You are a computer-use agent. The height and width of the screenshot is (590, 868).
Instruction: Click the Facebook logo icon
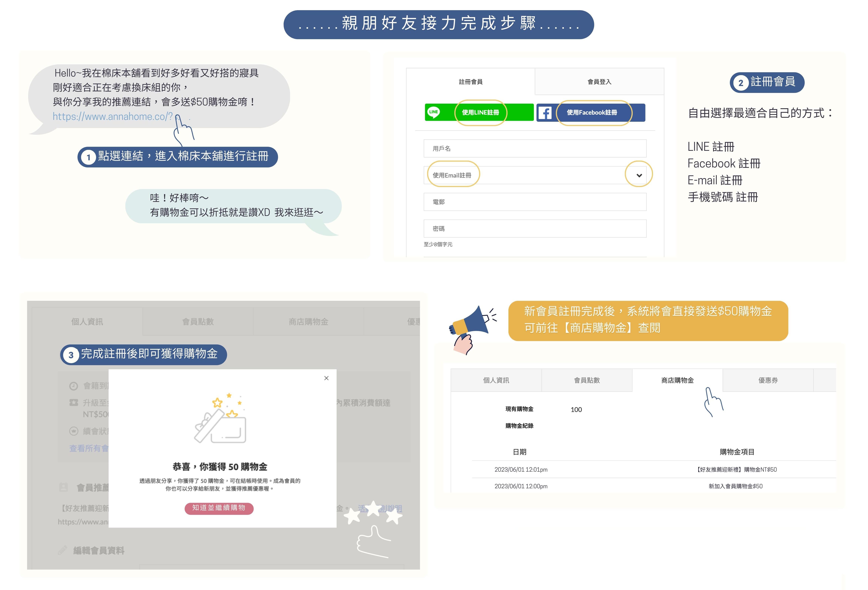(545, 113)
